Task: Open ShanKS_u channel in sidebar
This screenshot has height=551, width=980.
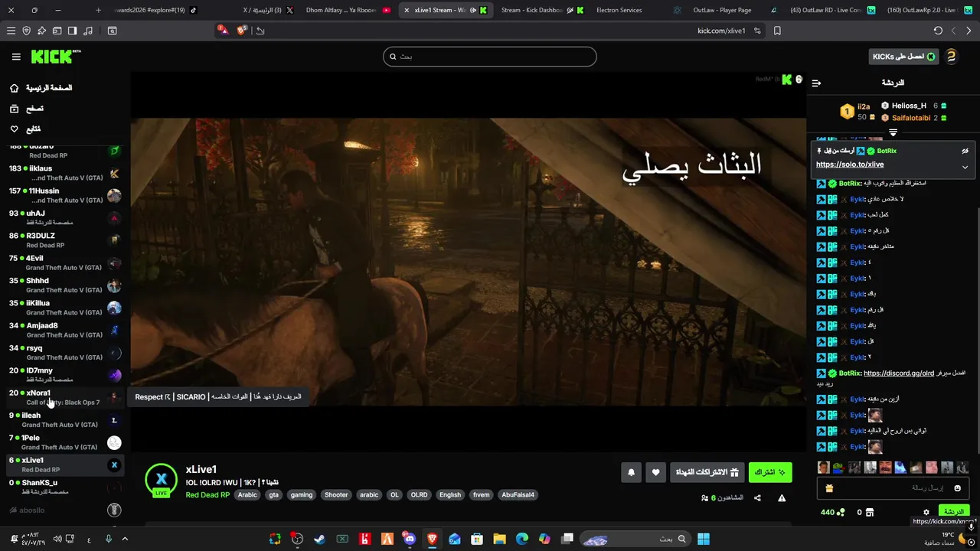Action: tap(64, 487)
